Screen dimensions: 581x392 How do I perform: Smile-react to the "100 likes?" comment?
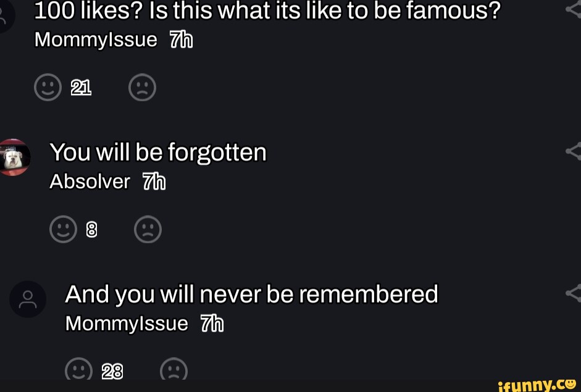(48, 88)
